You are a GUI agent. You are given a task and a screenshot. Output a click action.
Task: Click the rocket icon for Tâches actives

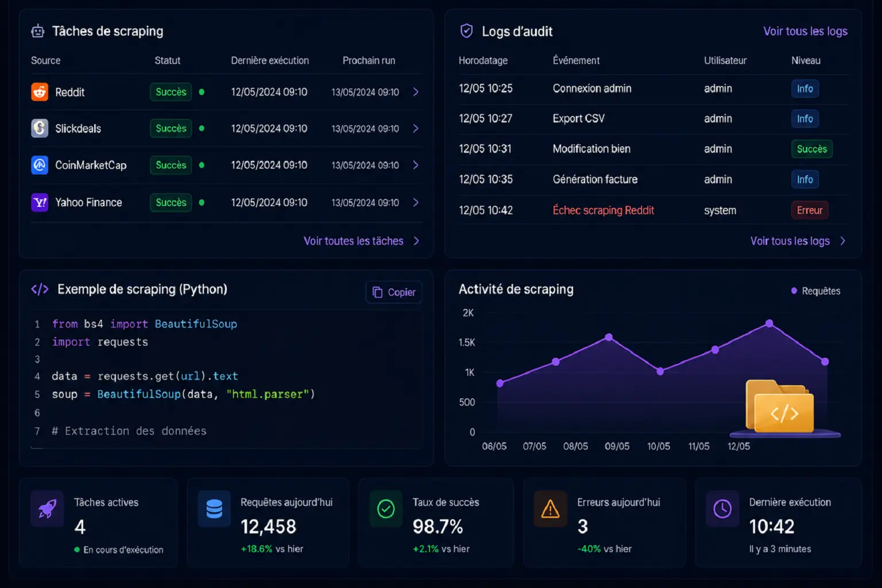47,509
